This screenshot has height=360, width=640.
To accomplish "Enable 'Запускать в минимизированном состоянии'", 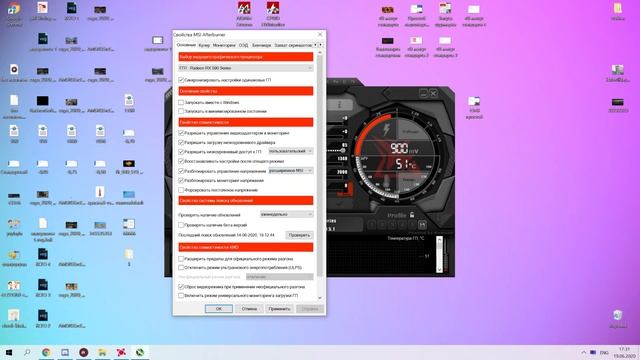I will coord(181,111).
